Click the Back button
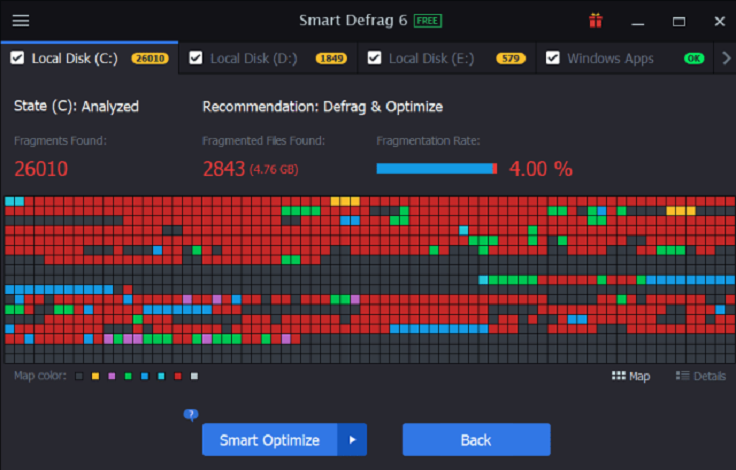The width and height of the screenshot is (736, 470). pyautogui.click(x=476, y=440)
